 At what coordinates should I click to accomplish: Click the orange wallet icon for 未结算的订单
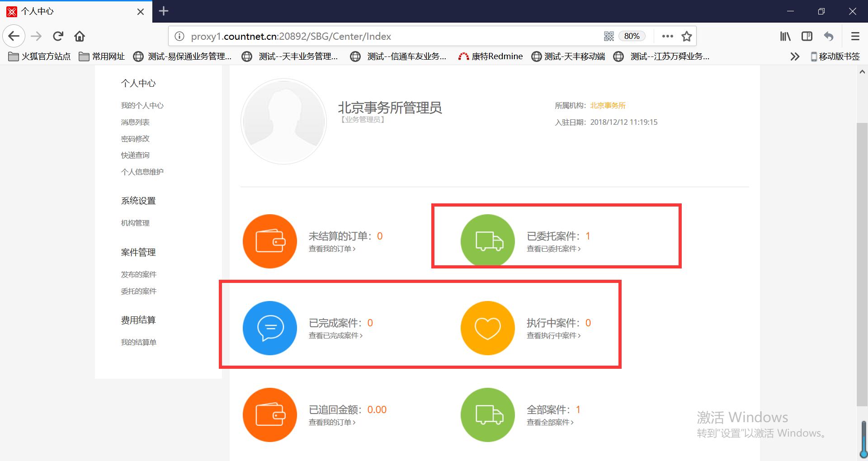pyautogui.click(x=270, y=241)
